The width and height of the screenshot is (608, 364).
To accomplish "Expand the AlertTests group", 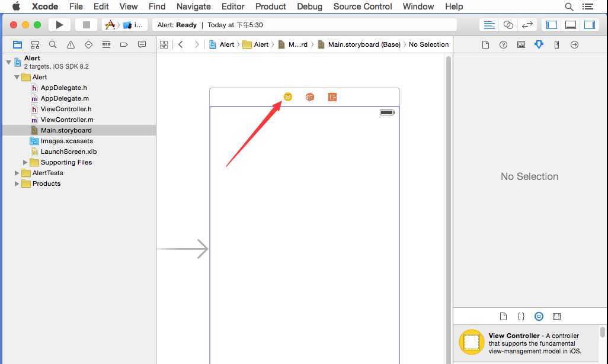I will (17, 173).
